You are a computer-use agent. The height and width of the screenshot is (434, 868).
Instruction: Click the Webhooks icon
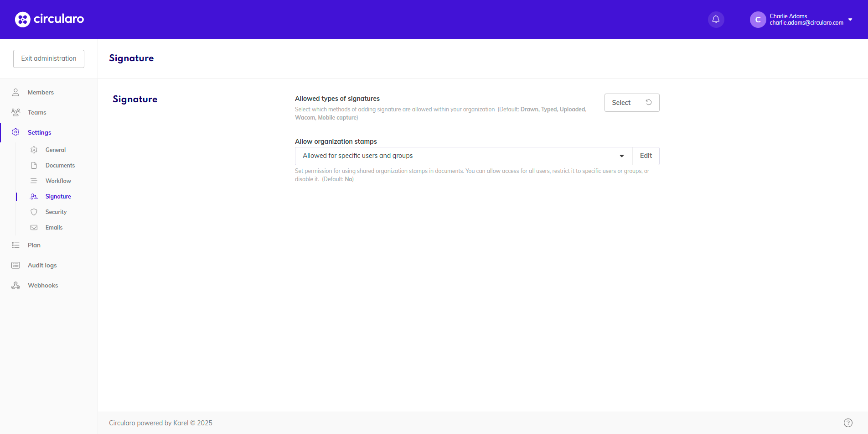(15, 285)
